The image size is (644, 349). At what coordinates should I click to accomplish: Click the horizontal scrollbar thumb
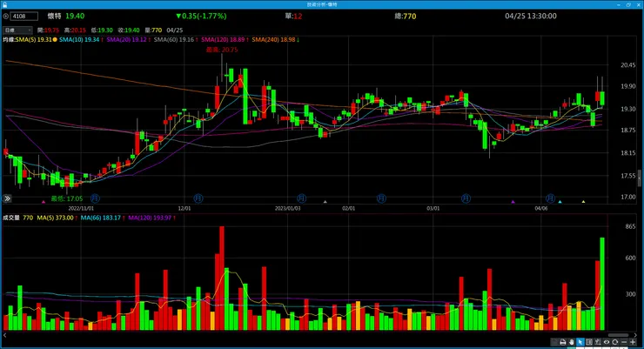(x=618, y=335)
